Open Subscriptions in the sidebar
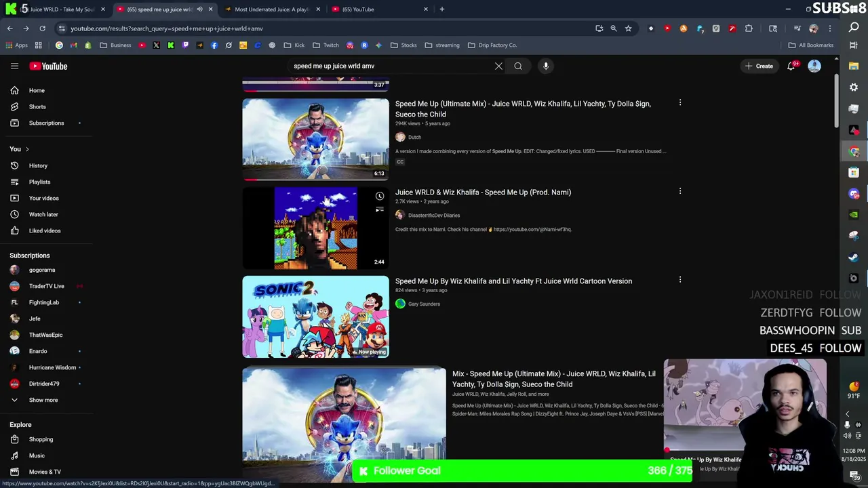The image size is (868, 488). coord(46,123)
